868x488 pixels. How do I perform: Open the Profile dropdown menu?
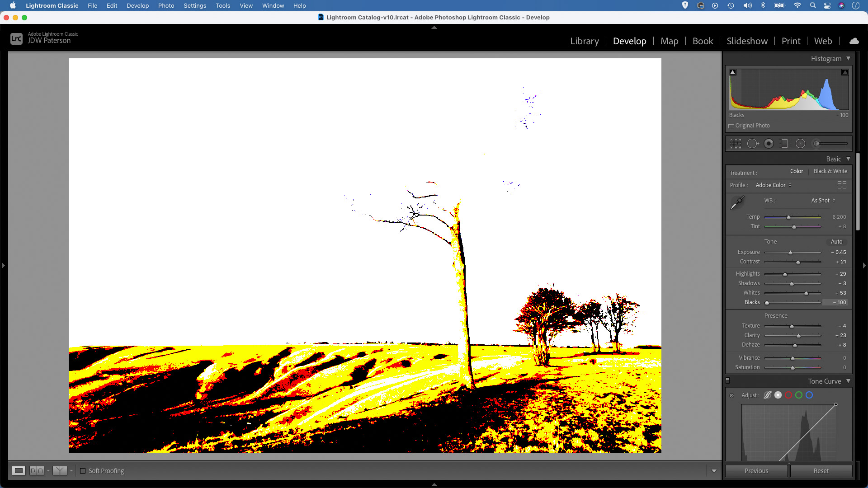tap(773, 185)
